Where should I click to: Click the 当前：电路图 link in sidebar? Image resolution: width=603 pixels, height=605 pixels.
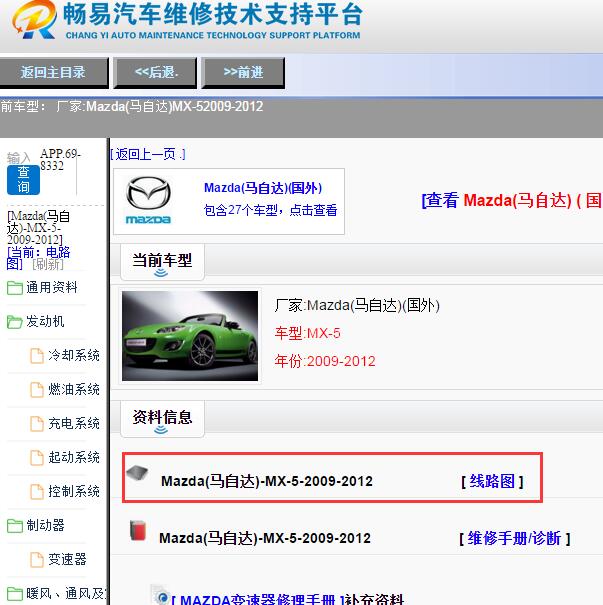[x=38, y=258]
